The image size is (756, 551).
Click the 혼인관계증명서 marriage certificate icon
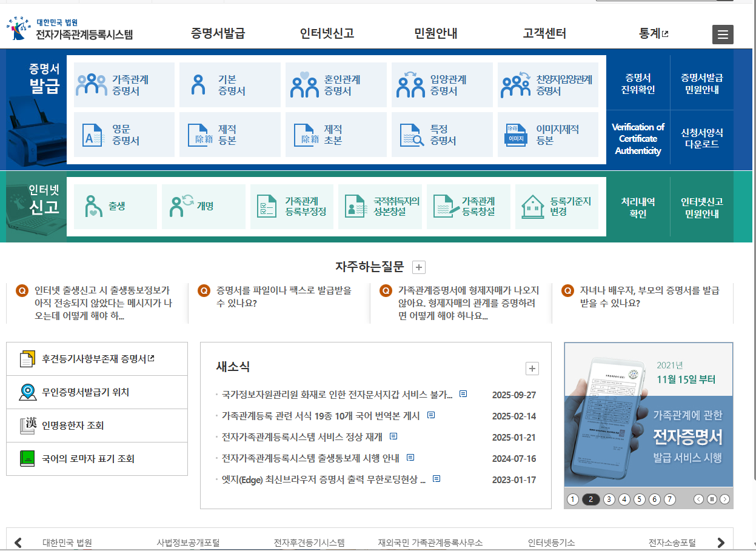click(336, 84)
